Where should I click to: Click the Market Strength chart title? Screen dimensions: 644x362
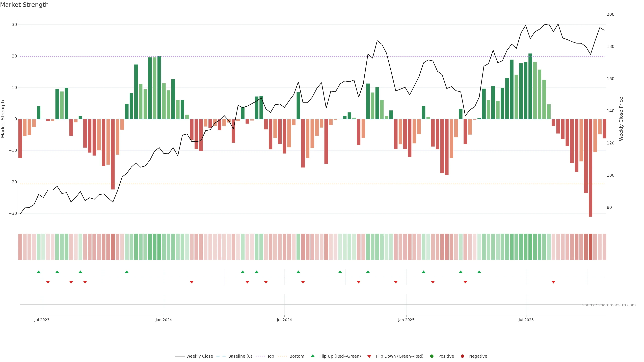click(24, 5)
